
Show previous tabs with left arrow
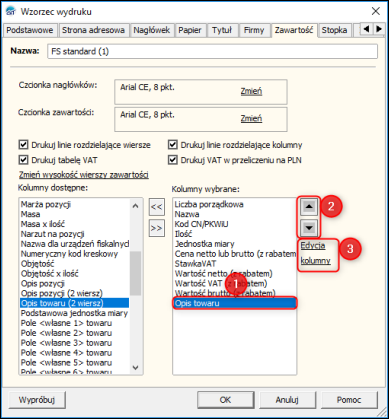367,29
